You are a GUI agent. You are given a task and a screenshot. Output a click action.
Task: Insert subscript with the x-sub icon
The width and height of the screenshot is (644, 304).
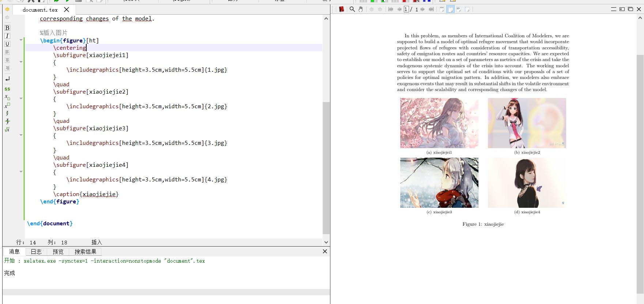(7, 97)
